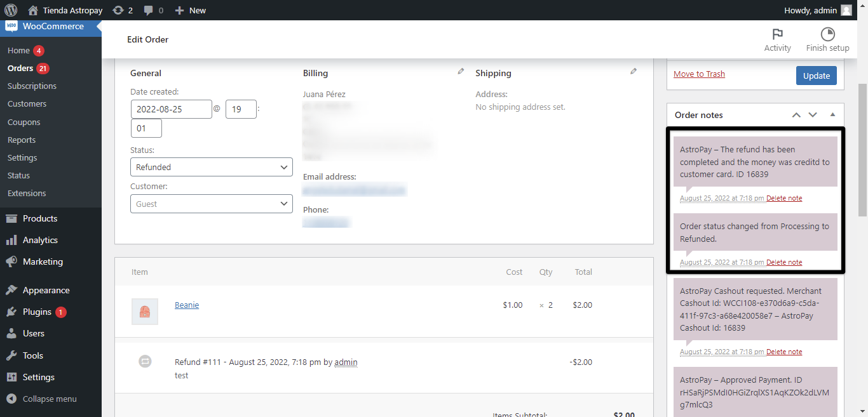Click the refund icon next to Refund #111

point(145,361)
